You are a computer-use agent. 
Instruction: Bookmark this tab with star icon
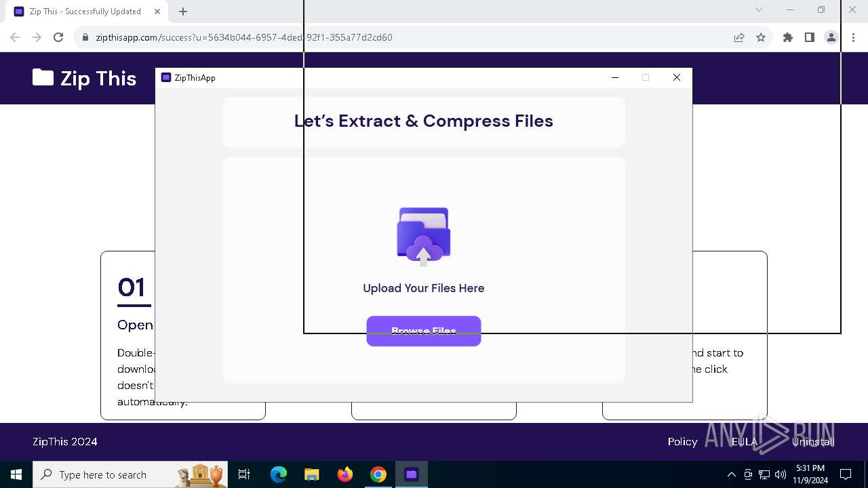tap(761, 37)
